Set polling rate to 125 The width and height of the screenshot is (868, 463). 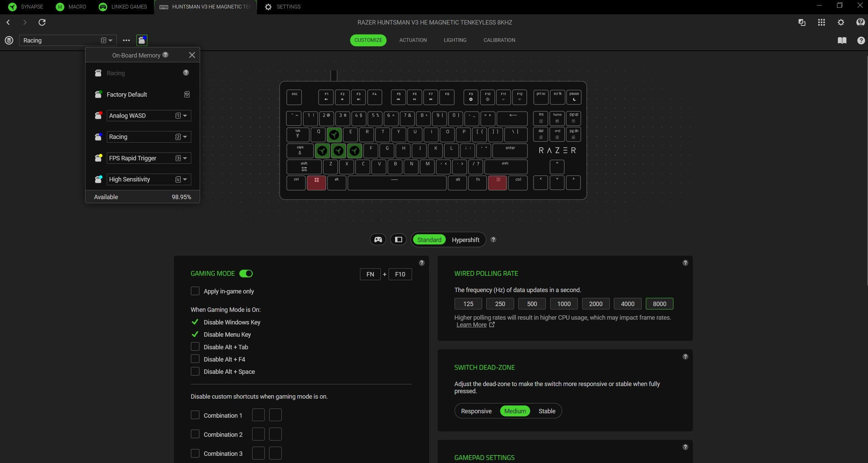click(468, 304)
